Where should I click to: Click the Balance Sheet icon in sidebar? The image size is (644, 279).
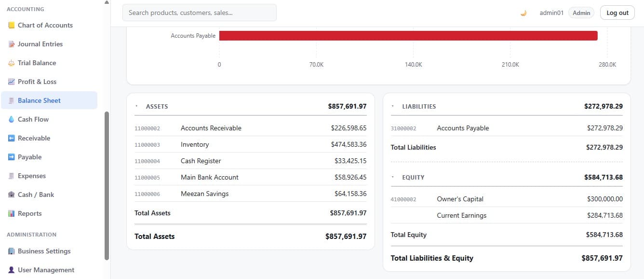(12, 100)
